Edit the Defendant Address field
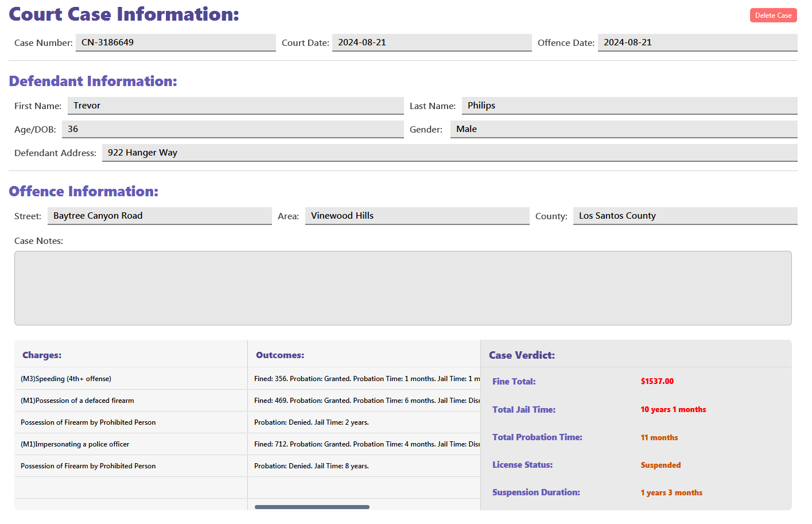The width and height of the screenshot is (812, 524). (449, 153)
